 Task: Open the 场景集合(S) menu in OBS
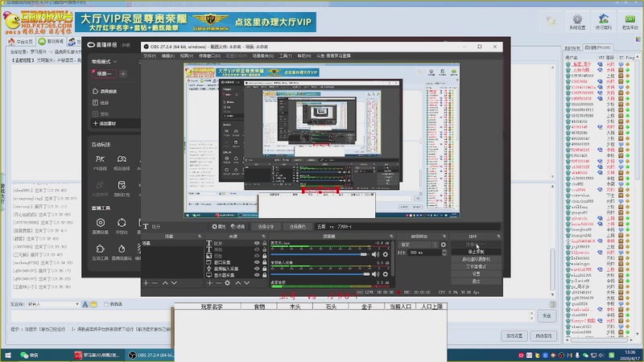[x=263, y=56]
